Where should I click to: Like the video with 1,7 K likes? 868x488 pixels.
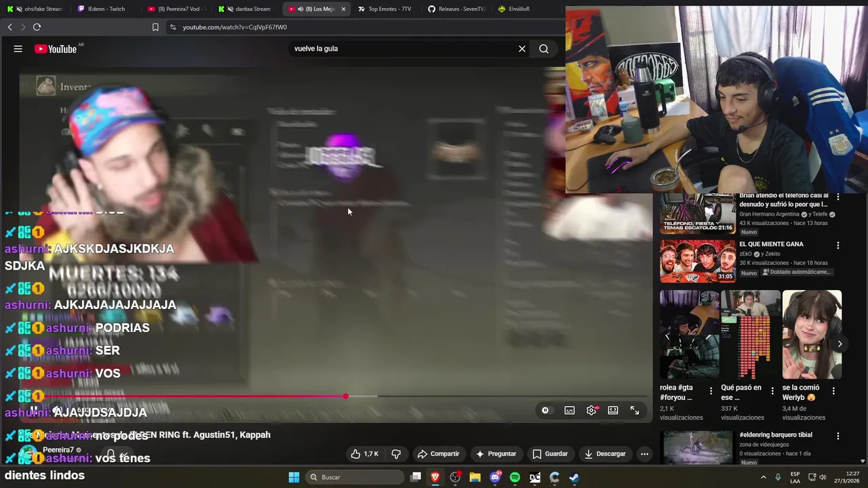click(x=364, y=453)
